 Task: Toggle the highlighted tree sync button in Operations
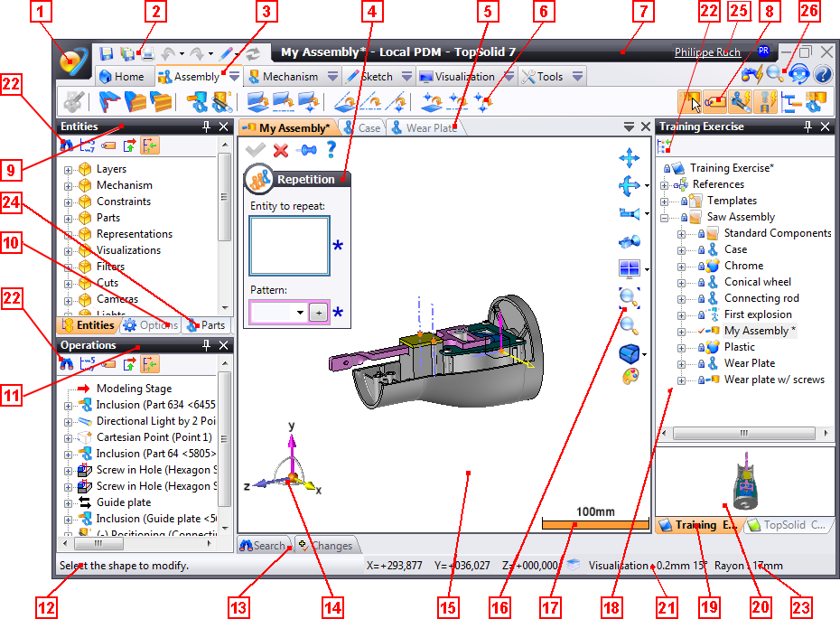(149, 364)
